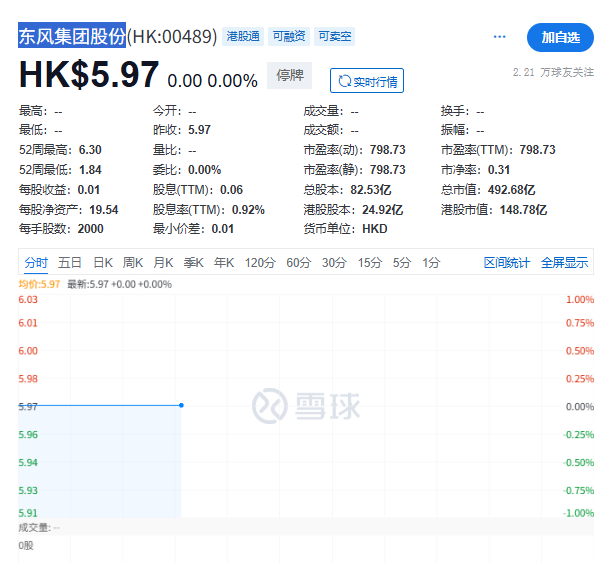
Task: Click the 每股收益 value 0.01
Action: tap(89, 190)
